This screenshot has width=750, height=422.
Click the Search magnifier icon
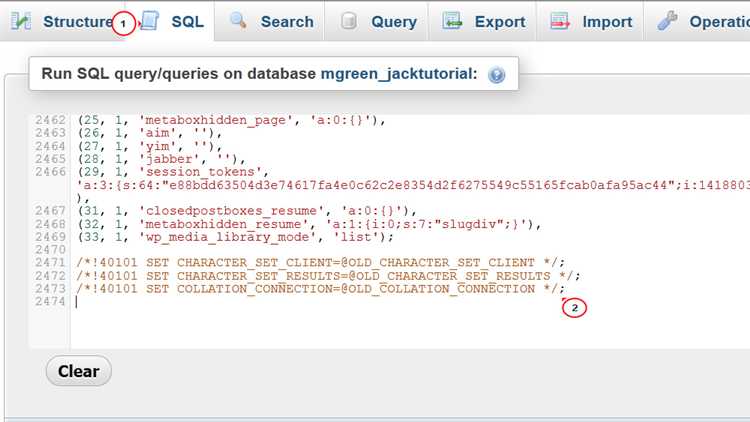coord(238,21)
